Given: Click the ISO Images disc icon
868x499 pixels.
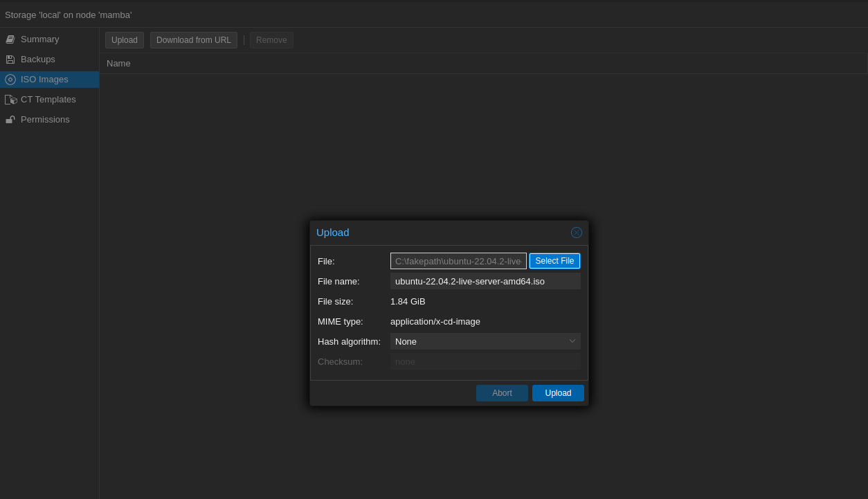Looking at the screenshot, I should point(10,80).
